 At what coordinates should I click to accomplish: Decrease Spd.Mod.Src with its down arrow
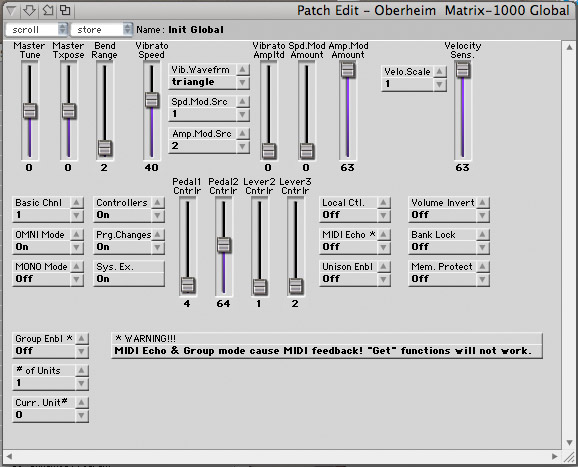tap(243, 115)
